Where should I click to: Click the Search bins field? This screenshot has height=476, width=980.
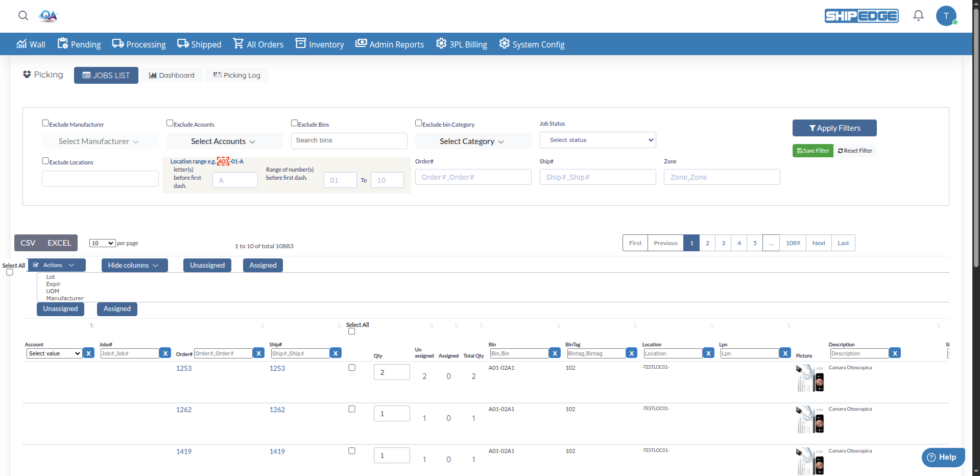coord(349,140)
